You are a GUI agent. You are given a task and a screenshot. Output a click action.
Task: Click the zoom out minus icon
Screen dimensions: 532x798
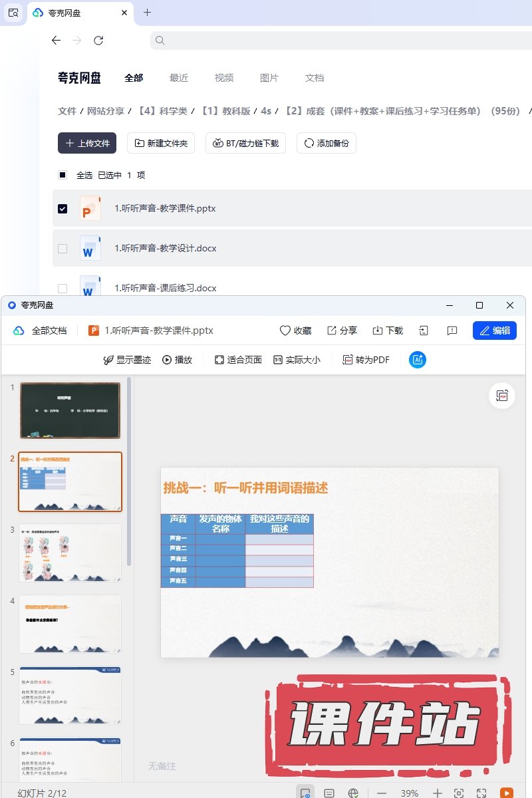pos(382,793)
